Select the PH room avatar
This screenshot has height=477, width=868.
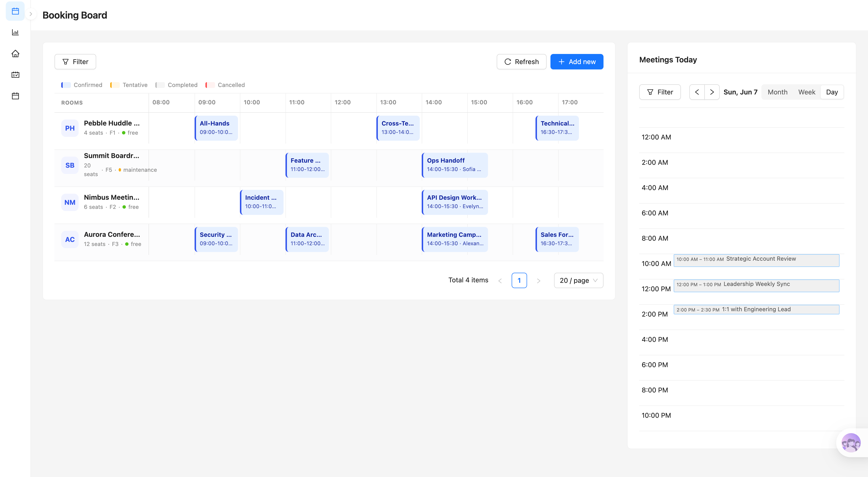70,128
